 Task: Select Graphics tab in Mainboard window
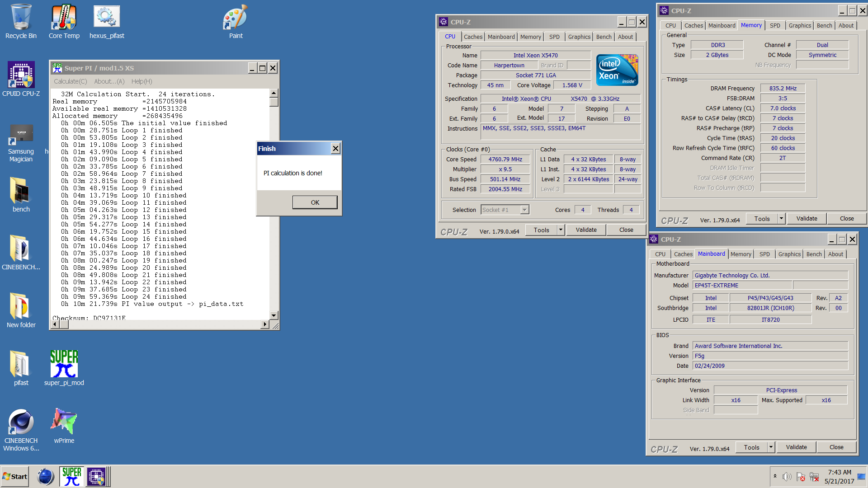point(789,254)
